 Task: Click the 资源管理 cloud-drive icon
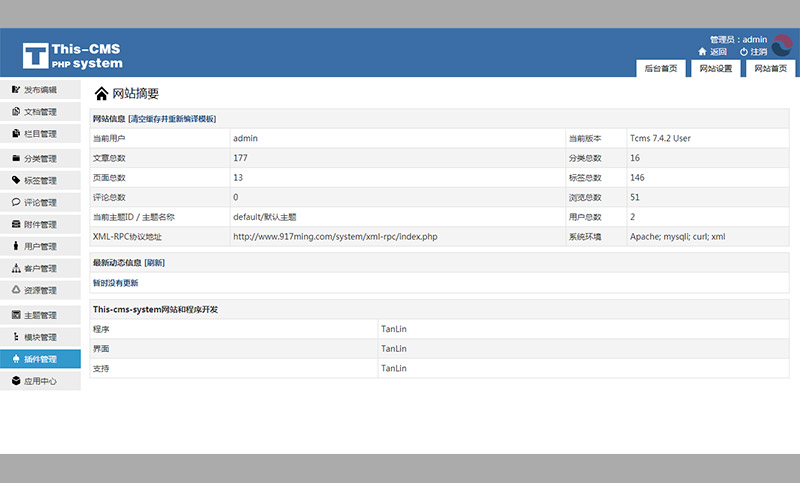(x=16, y=289)
